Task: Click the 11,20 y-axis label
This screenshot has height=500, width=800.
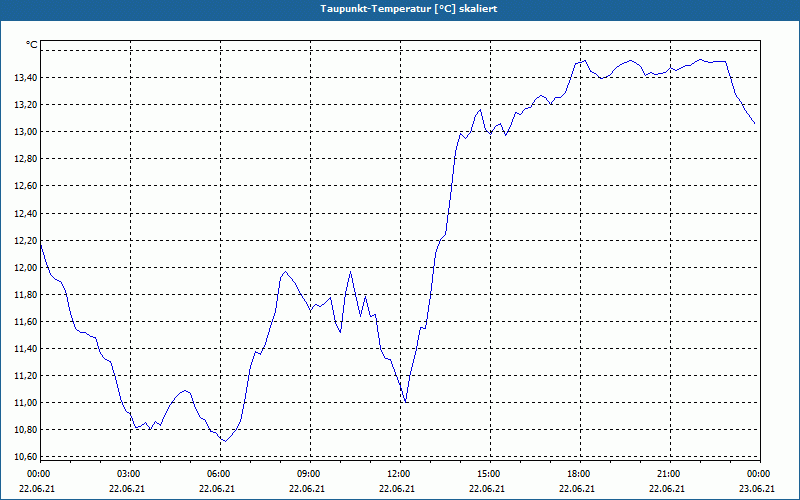Action: 25,376
